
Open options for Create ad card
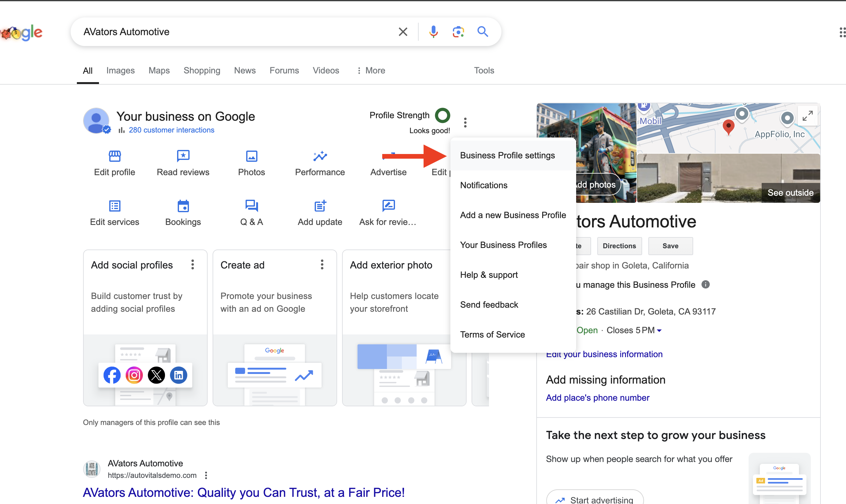[x=322, y=264]
